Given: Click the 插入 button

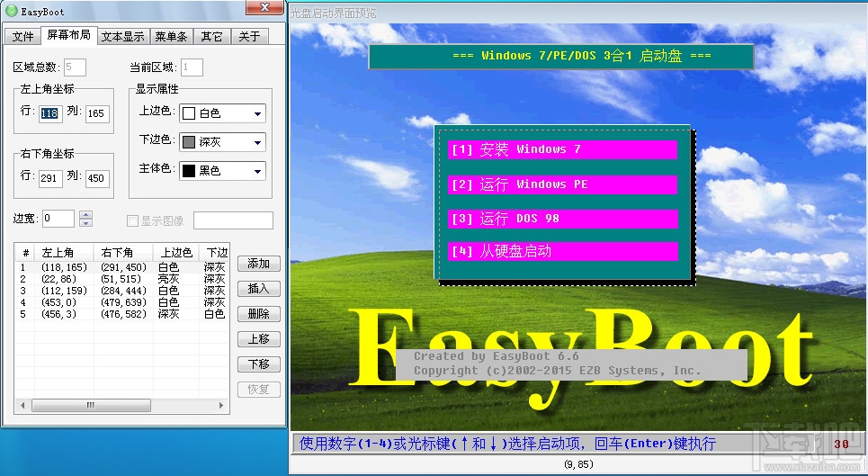Looking at the screenshot, I should 258,288.
